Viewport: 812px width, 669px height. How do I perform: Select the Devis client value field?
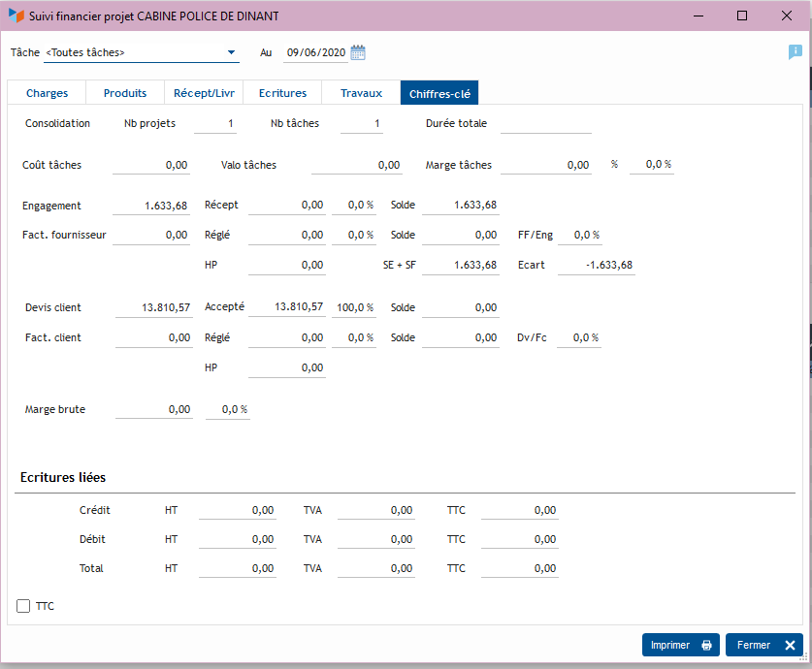tap(153, 307)
